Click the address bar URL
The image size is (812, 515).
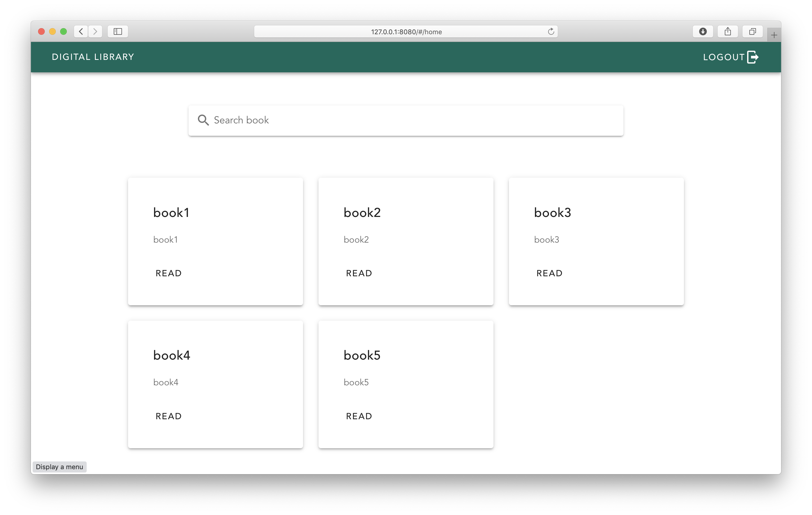(406, 32)
